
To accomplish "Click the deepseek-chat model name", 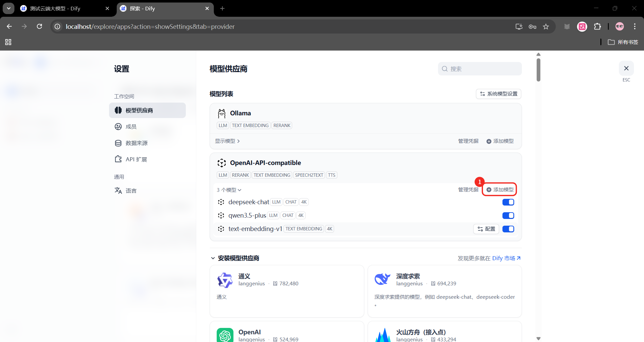I will [249, 202].
